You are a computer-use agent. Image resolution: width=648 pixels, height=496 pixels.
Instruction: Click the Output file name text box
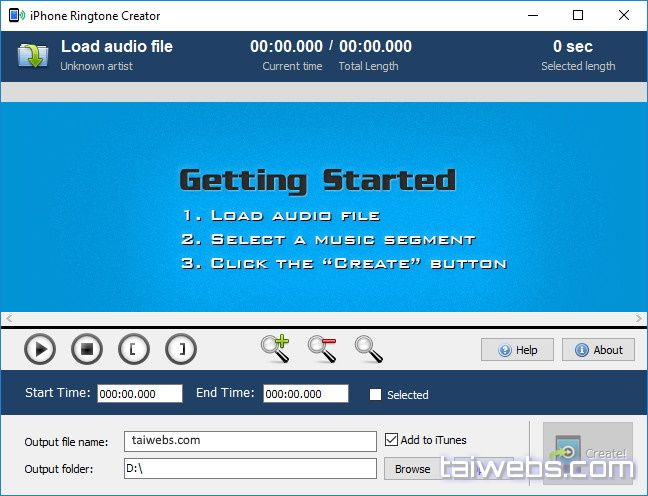tap(250, 441)
